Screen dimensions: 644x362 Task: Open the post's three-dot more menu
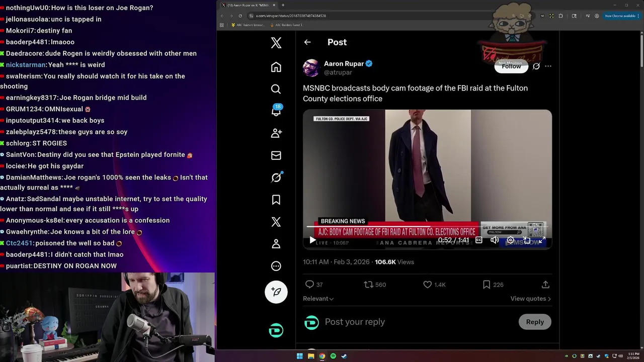[x=548, y=66]
